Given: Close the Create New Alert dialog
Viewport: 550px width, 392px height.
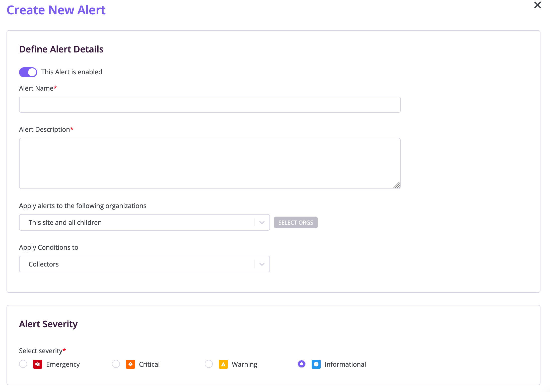Looking at the screenshot, I should pos(537,5).
